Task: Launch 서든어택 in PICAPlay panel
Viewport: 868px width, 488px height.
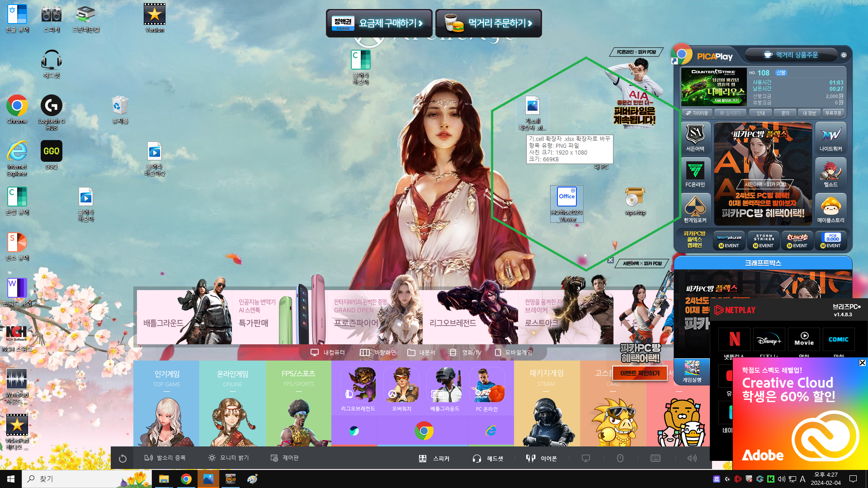Action: coord(695,138)
